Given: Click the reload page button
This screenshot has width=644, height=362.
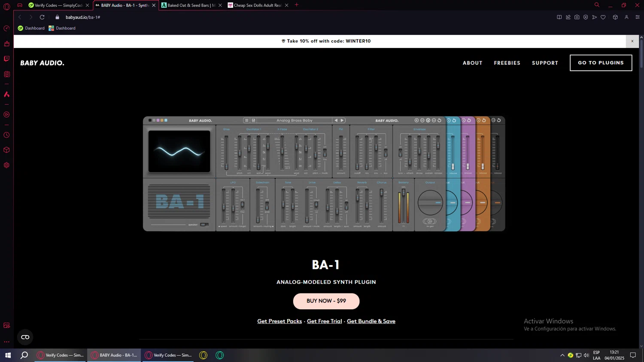Looking at the screenshot, I should (42, 17).
